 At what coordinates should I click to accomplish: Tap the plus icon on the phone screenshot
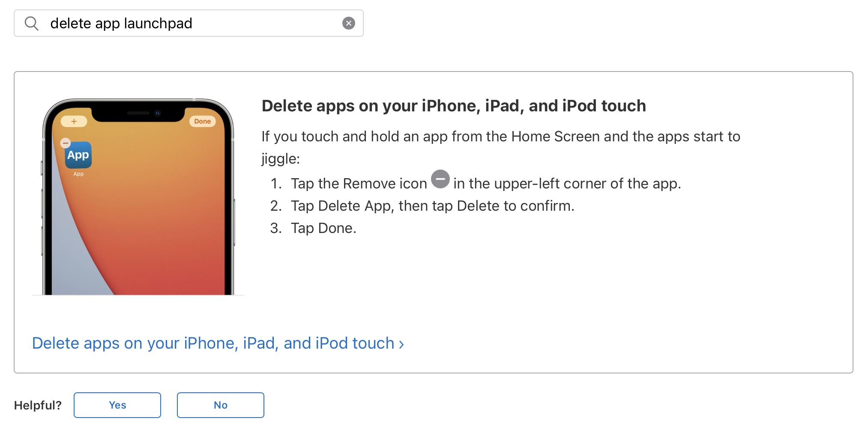(74, 121)
